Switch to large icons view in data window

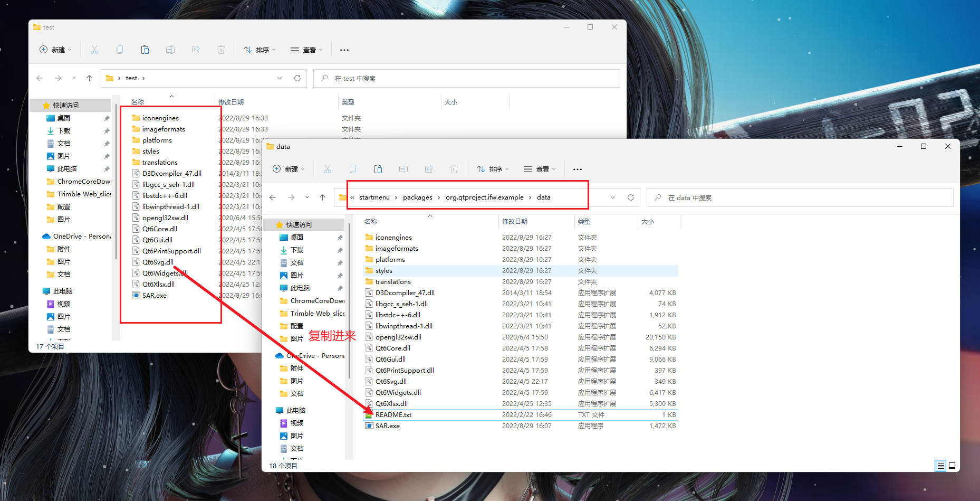(x=952, y=466)
